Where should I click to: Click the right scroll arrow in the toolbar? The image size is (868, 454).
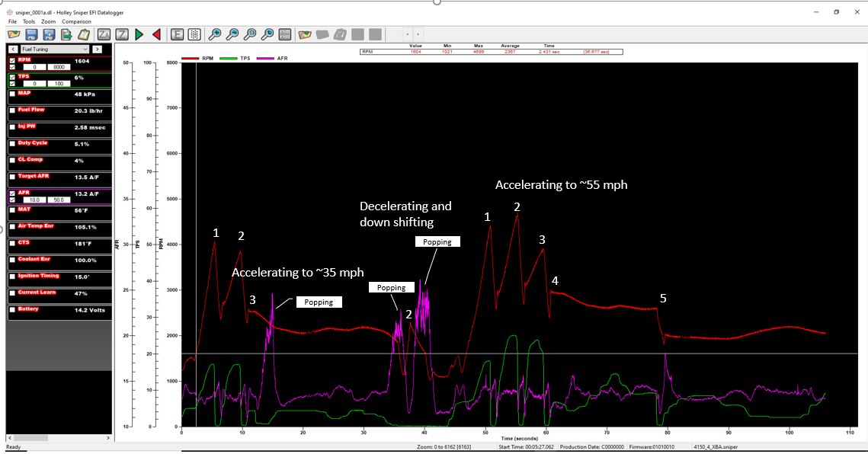pos(418,34)
